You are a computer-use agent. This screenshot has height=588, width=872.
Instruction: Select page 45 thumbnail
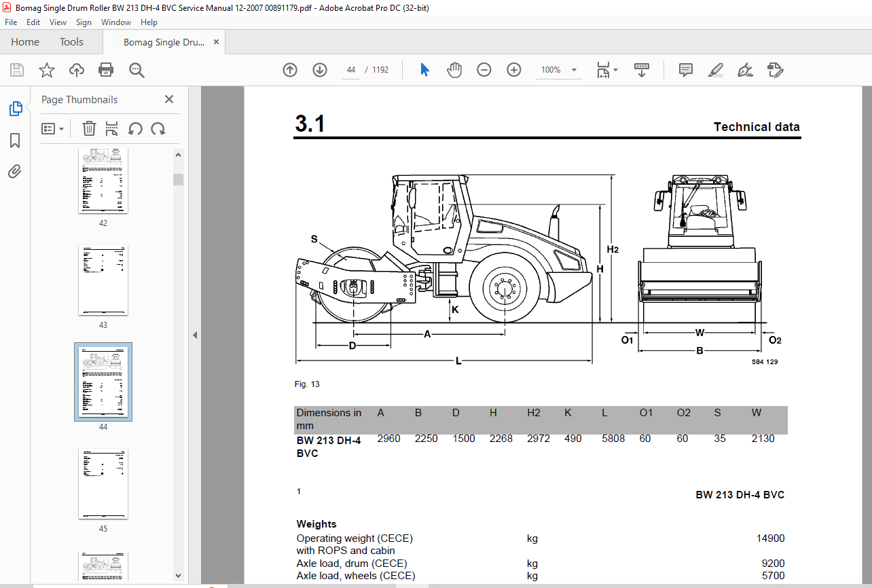(103, 484)
